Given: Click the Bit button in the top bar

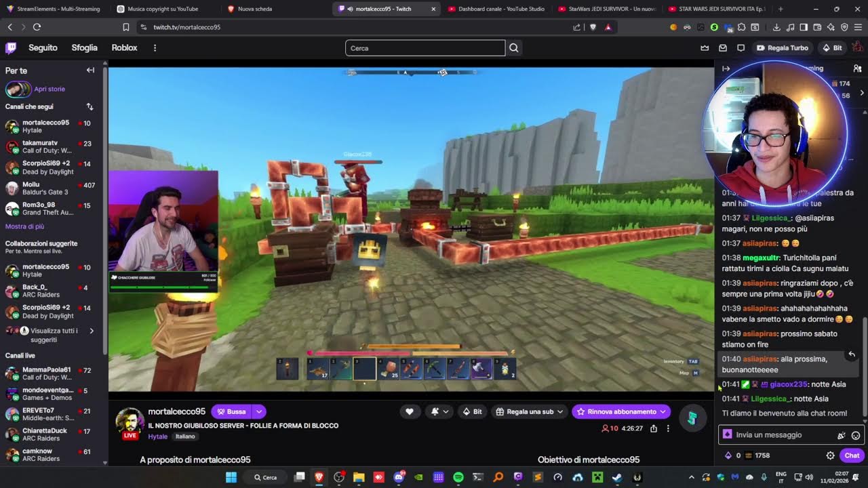Looking at the screenshot, I should point(832,48).
